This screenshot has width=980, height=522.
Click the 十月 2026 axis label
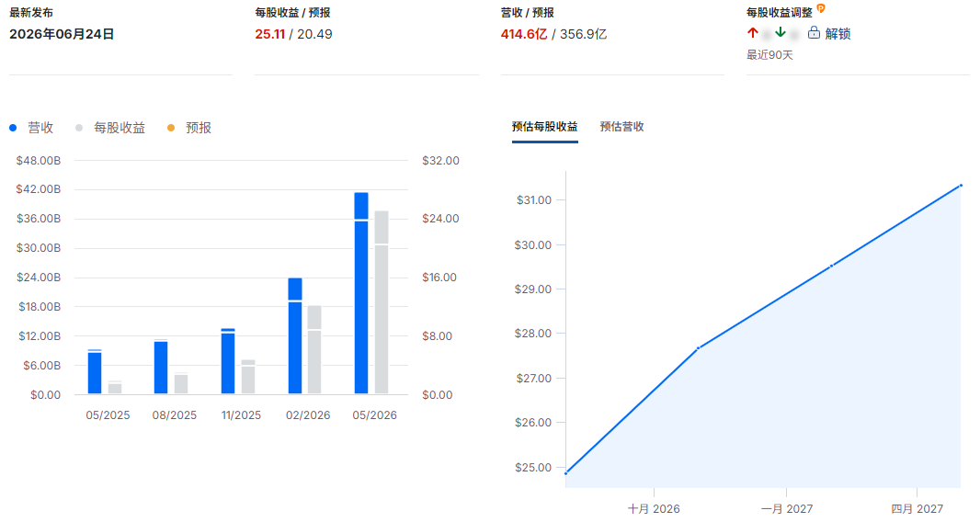click(x=654, y=509)
